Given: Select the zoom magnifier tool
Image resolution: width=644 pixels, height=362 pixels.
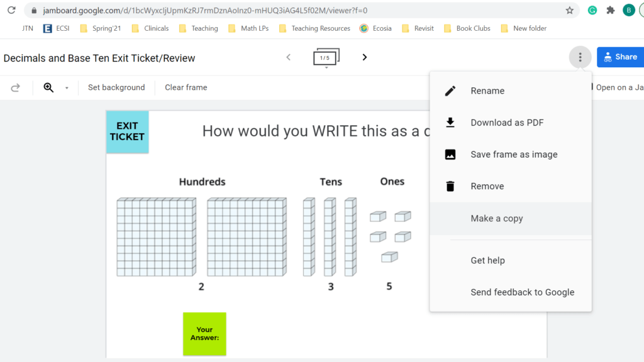Looking at the screenshot, I should pos(49,87).
